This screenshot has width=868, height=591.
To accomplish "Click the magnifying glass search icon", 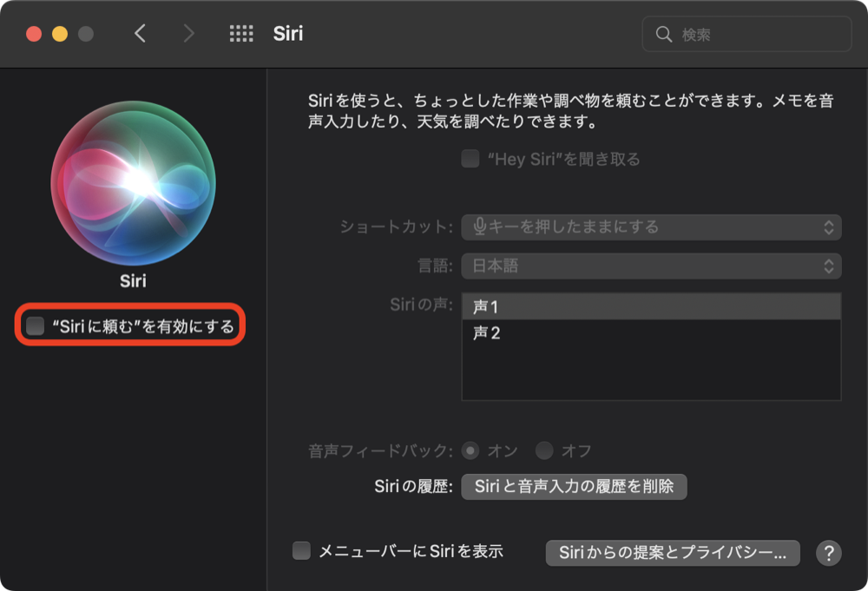I will pos(664,35).
